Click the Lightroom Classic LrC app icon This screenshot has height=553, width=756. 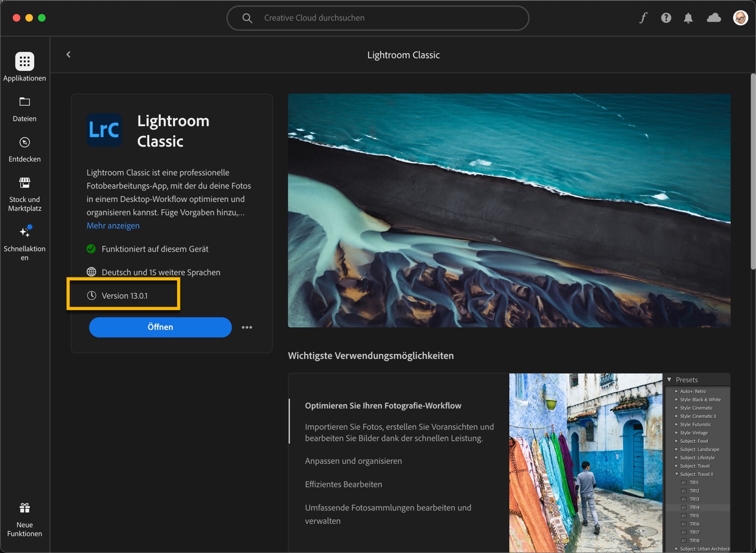click(104, 130)
